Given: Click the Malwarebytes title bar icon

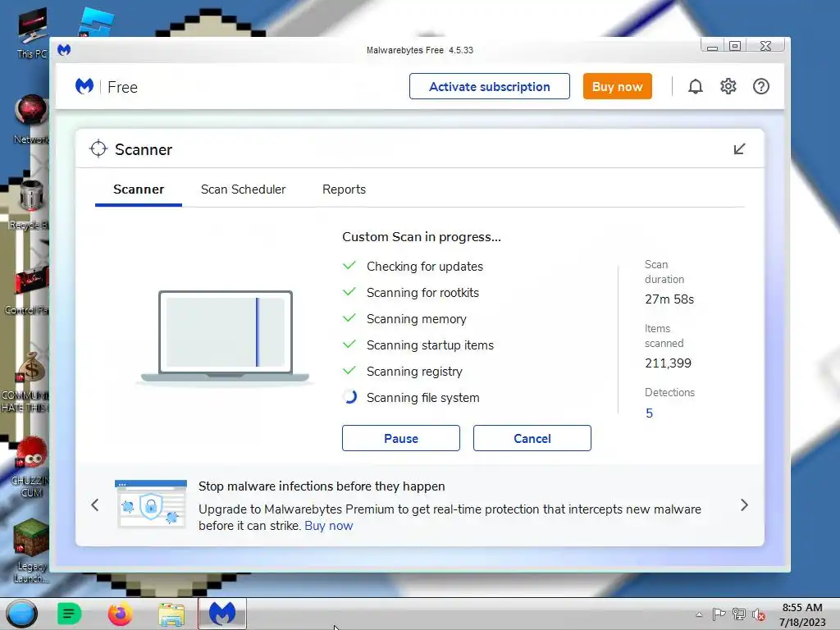Looking at the screenshot, I should (64, 50).
